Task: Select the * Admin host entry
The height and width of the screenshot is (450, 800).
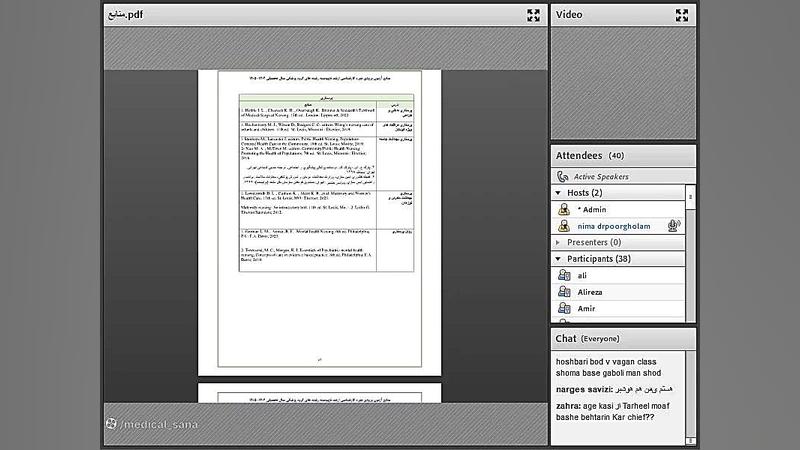Action: 618,209
